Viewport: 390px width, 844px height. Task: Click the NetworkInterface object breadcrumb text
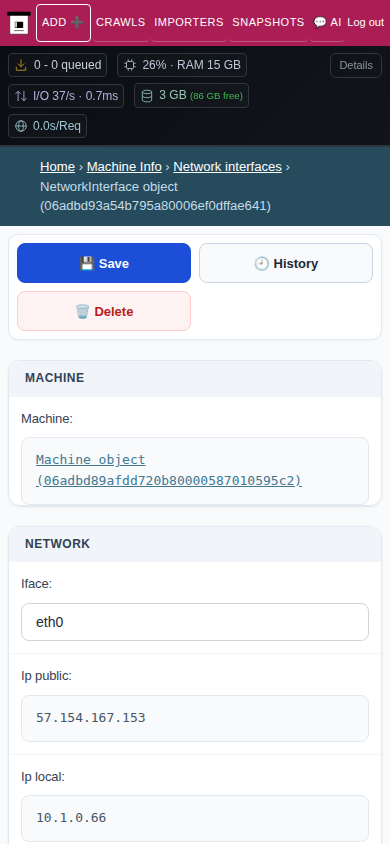[x=155, y=196]
